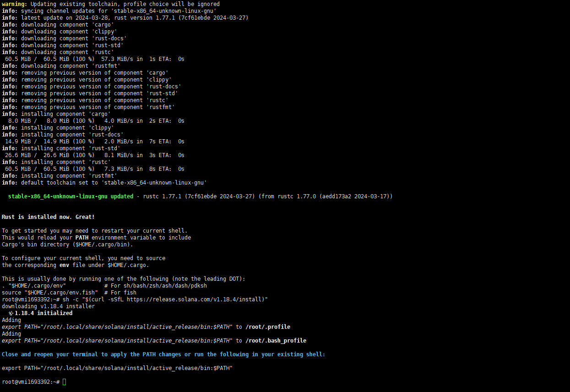The width and height of the screenshot is (570, 392).
Task: Click the '2.0 MiB/s' speed value
Action: (x=119, y=142)
